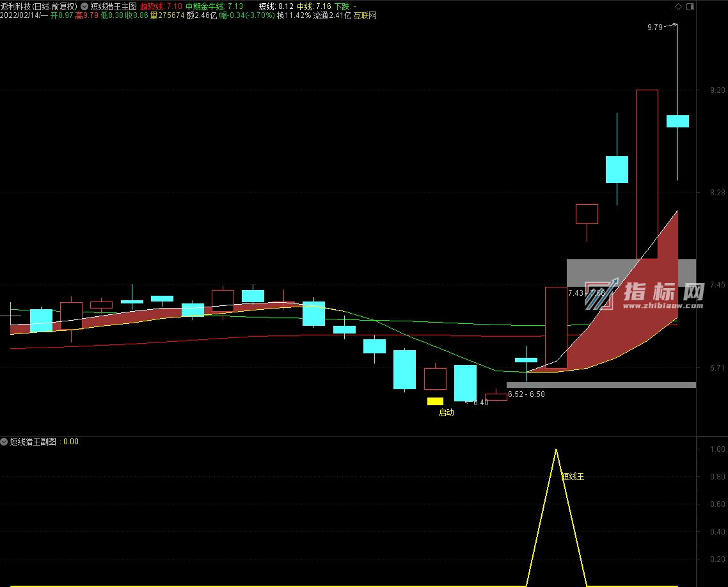Click the closing price 收8.86
This screenshot has height=587, width=728.
[x=137, y=15]
